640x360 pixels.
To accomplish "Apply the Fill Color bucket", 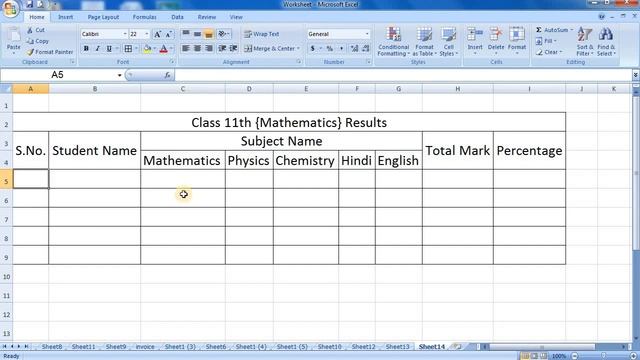I will pyautogui.click(x=147, y=49).
